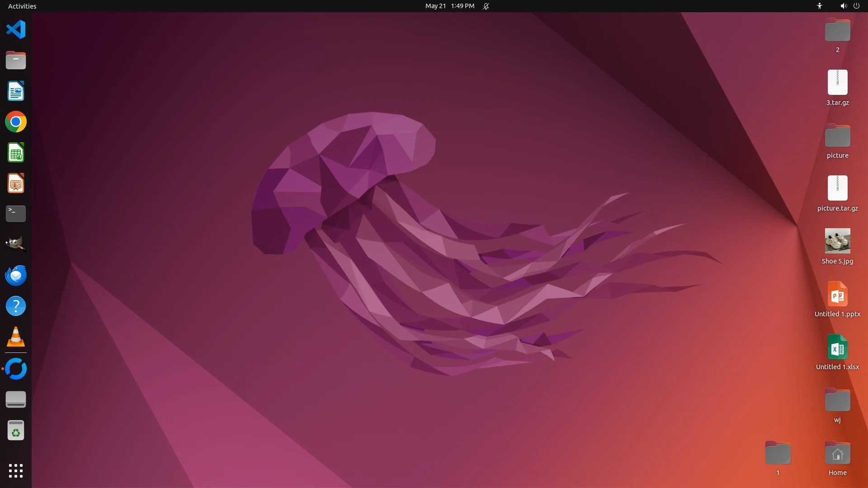
Task: Open LibreOffice Writer in the dock
Action: pyautogui.click(x=16, y=91)
